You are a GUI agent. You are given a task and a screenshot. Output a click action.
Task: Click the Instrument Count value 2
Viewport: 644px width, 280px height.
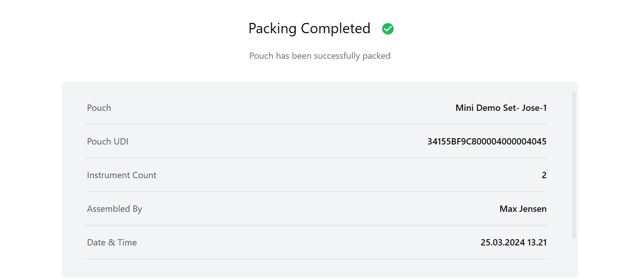coord(544,175)
